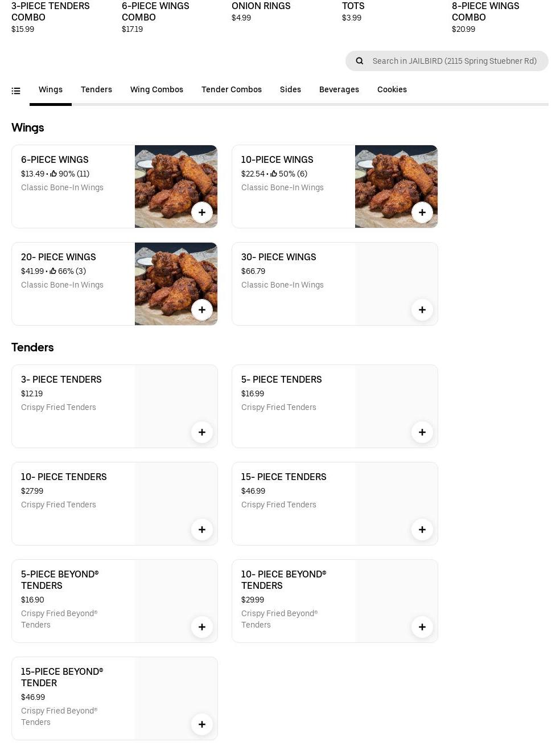Add 10-PIECE BEYOND TENDERS plus icon

click(422, 627)
